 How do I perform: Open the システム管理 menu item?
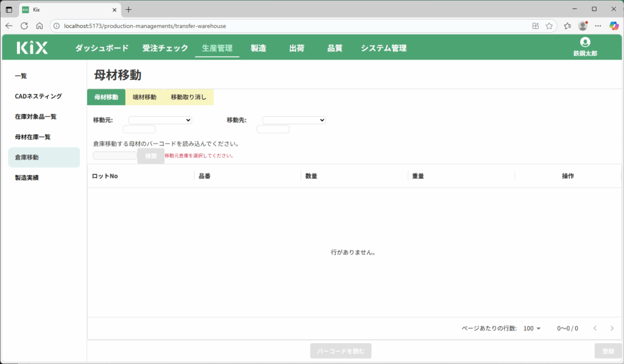coord(383,48)
